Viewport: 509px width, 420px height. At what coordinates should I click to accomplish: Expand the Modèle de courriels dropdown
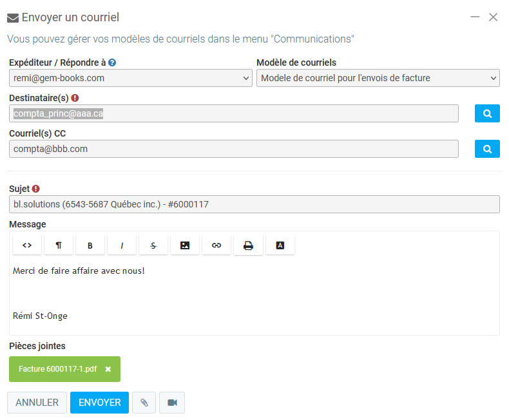coord(378,78)
